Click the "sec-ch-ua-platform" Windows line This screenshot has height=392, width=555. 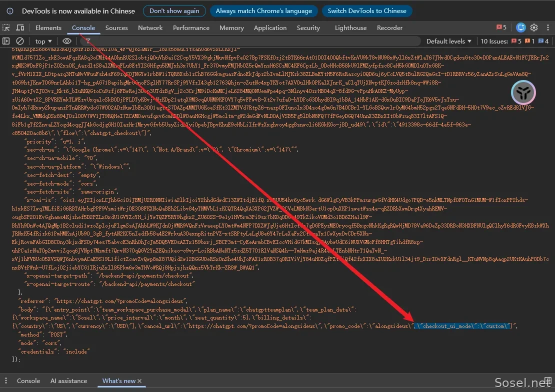coord(77,167)
